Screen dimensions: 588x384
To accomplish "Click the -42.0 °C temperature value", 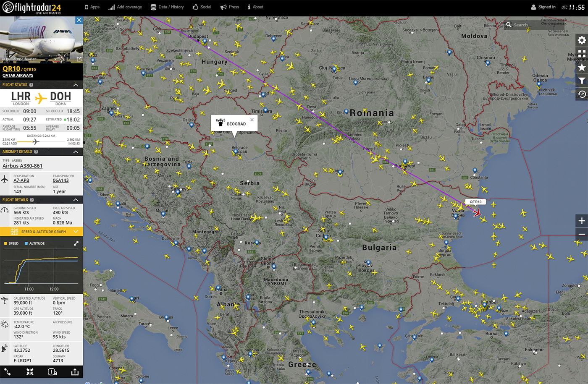I will (x=22, y=327).
